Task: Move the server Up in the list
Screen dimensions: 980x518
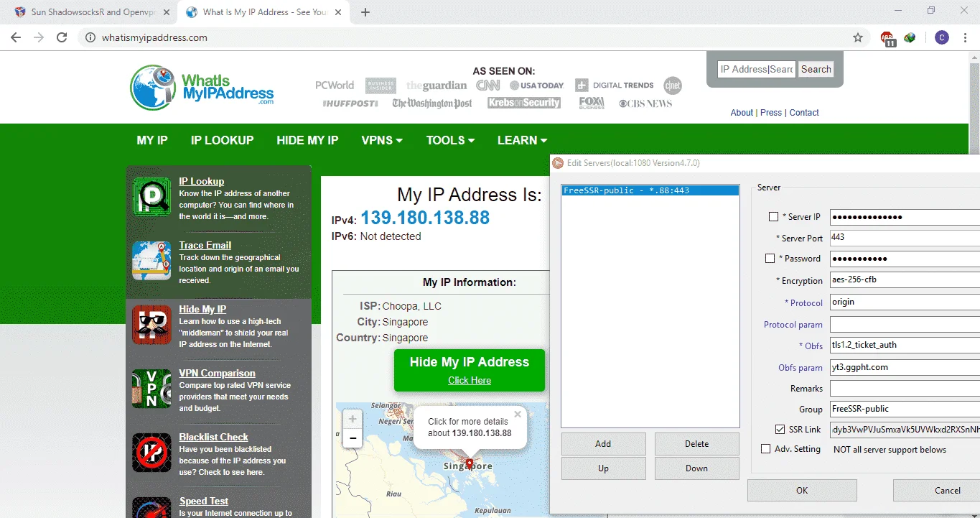Action: click(603, 468)
